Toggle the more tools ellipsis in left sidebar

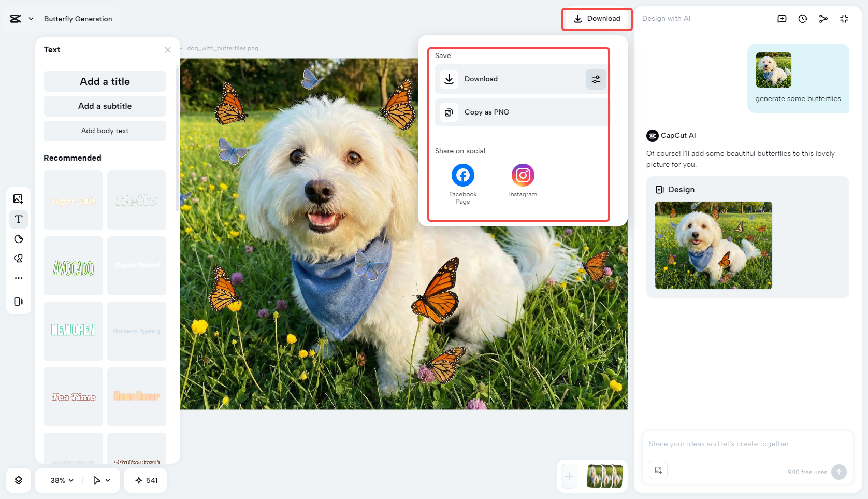click(x=19, y=278)
